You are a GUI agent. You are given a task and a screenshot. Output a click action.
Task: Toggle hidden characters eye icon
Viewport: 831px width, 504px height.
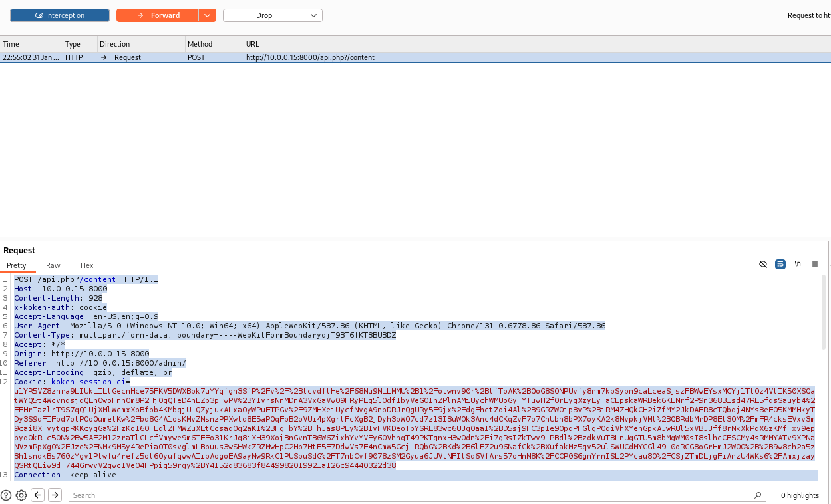click(763, 265)
